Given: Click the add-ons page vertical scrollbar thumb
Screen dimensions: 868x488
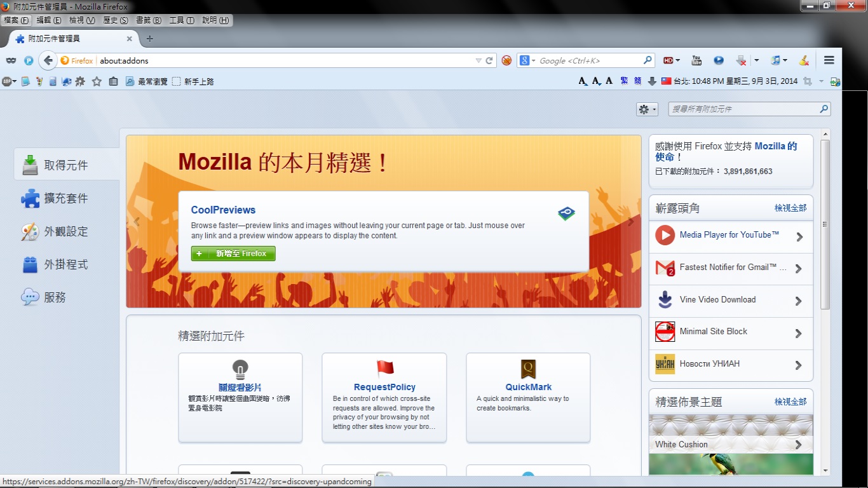Looking at the screenshot, I should coord(825,224).
